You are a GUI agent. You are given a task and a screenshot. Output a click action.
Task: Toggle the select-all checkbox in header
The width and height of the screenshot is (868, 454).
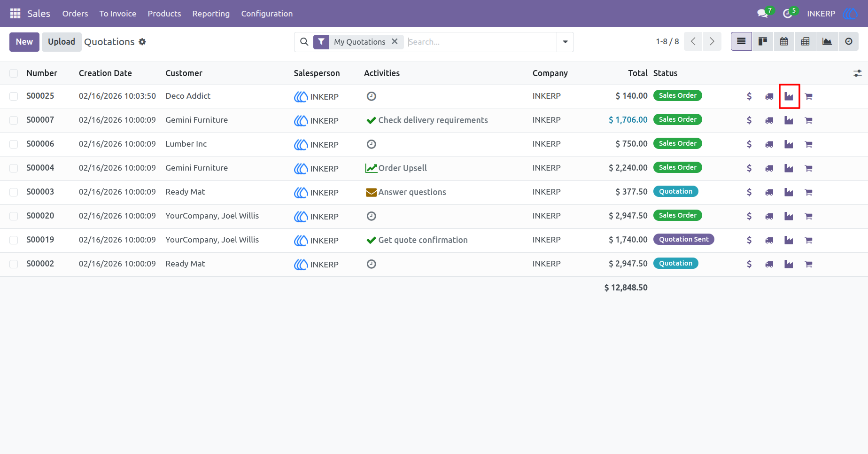pos(14,73)
